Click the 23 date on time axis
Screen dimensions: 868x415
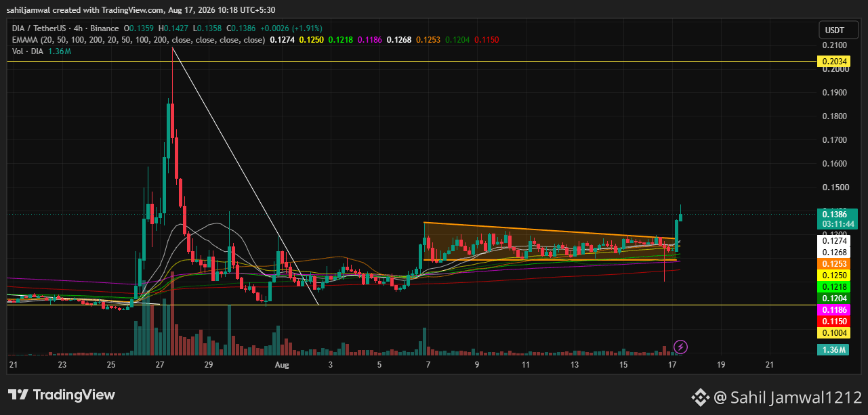click(x=62, y=365)
